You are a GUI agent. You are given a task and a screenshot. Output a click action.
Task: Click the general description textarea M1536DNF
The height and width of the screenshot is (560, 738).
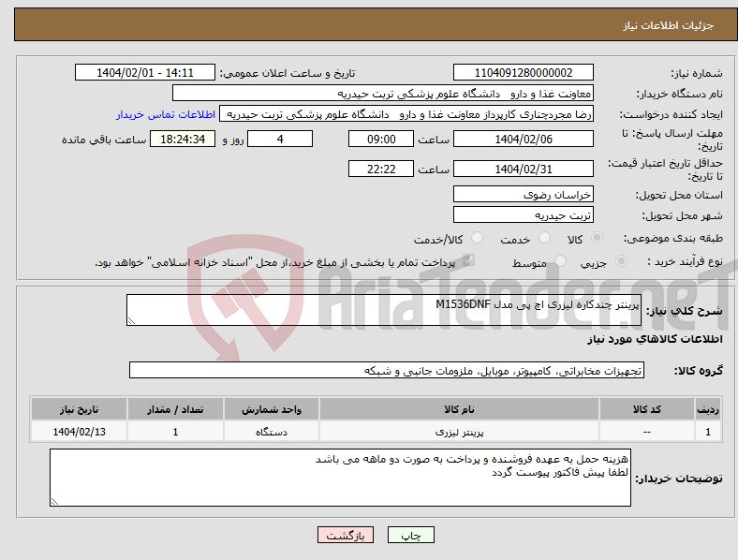click(384, 310)
